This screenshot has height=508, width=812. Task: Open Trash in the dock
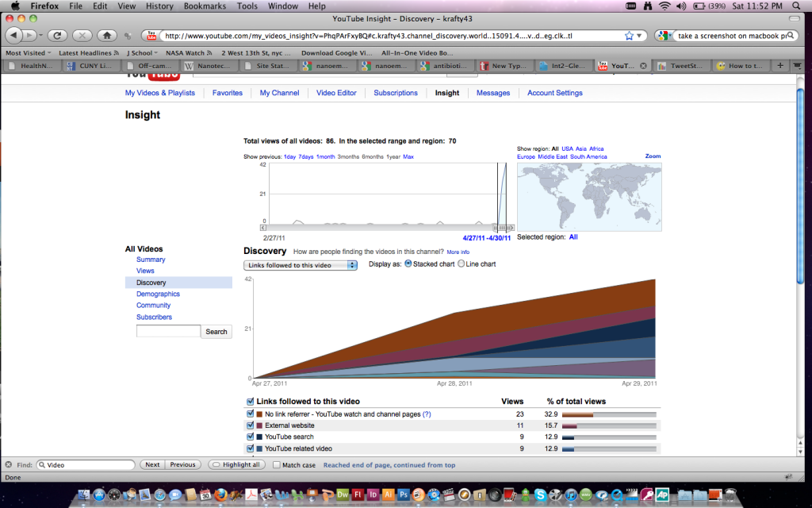point(730,495)
